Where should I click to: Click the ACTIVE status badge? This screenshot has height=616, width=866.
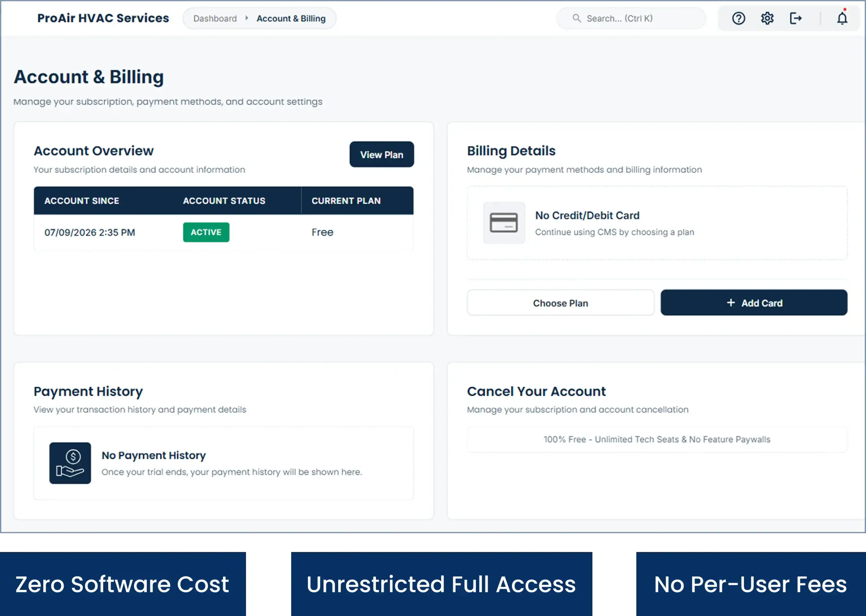[x=206, y=232]
